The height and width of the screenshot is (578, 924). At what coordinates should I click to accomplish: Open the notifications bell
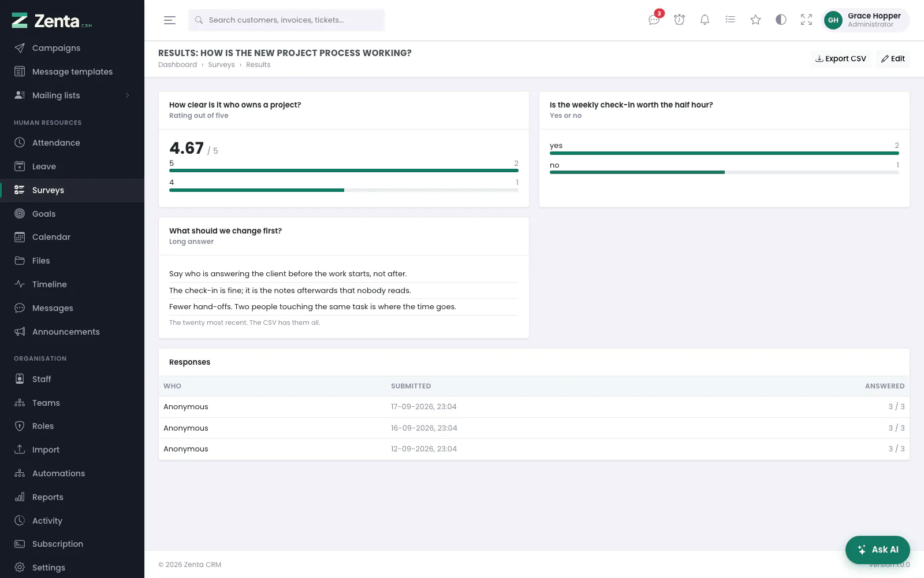tap(705, 20)
